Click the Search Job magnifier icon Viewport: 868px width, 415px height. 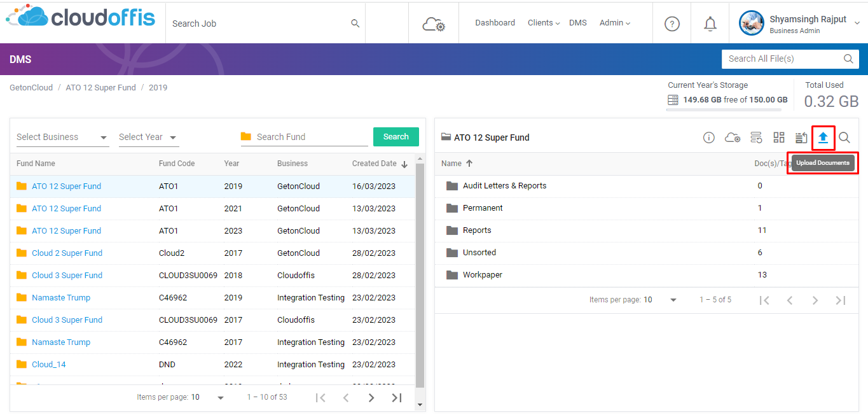(x=355, y=24)
